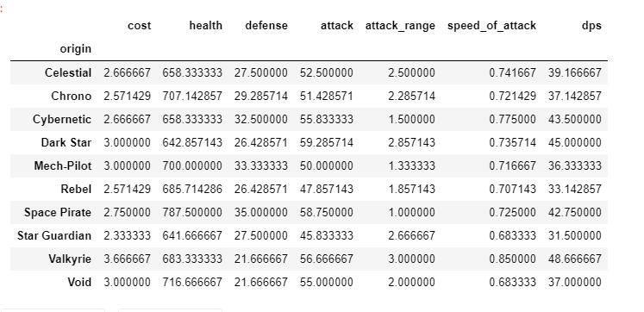Click the origin index label
Viewport: 644px width, 312px height.
[76, 49]
